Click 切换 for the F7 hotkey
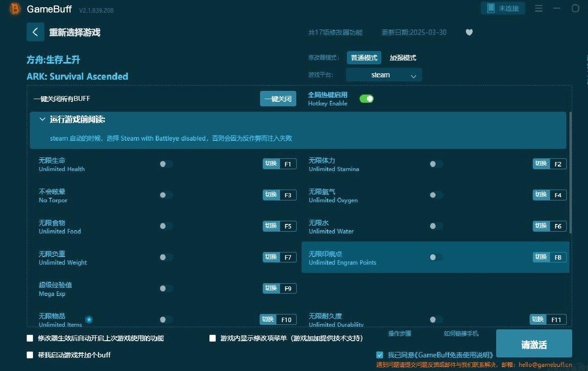This screenshot has height=371, width=588. pyautogui.click(x=271, y=257)
